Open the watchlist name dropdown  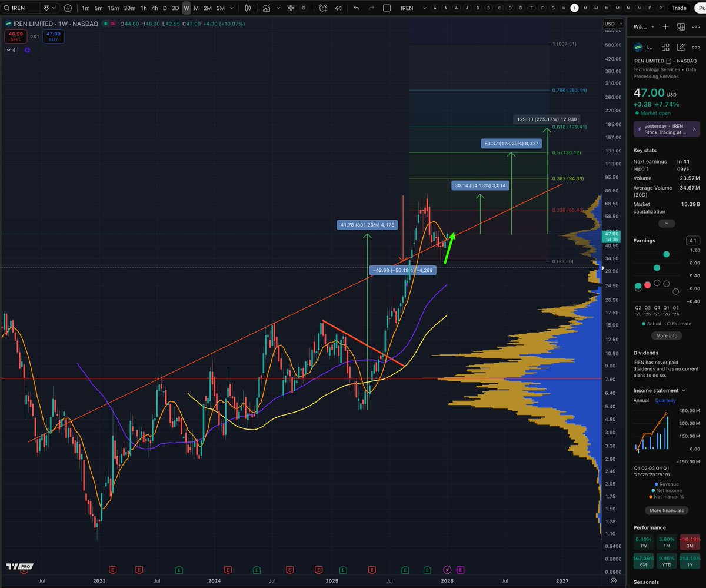(644, 26)
